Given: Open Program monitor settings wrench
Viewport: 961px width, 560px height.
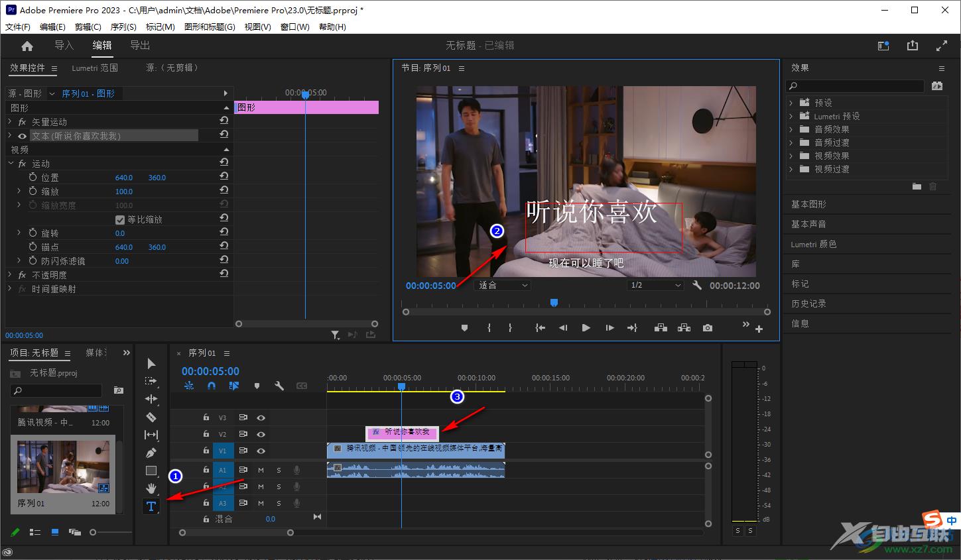Looking at the screenshot, I should pos(697,285).
